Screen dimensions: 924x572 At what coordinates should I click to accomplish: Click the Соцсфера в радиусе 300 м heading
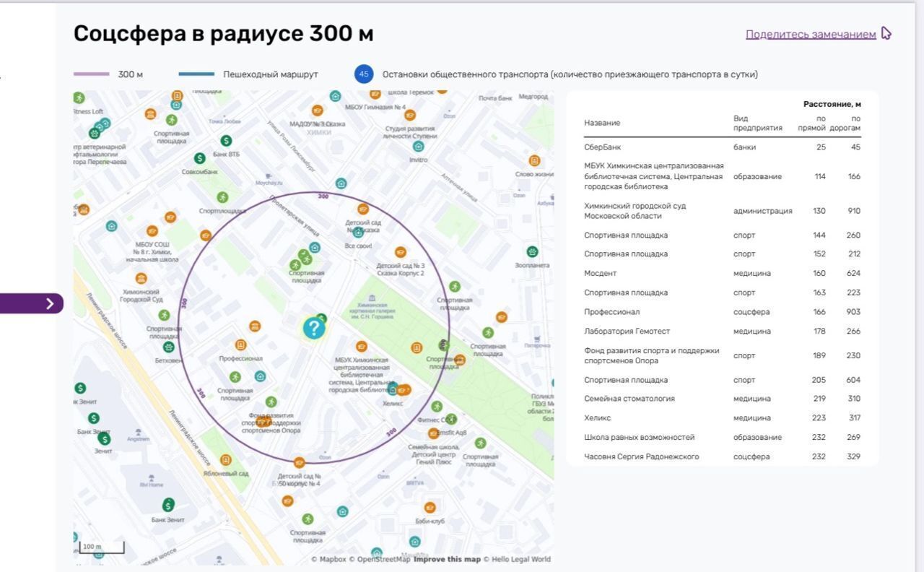(x=224, y=33)
